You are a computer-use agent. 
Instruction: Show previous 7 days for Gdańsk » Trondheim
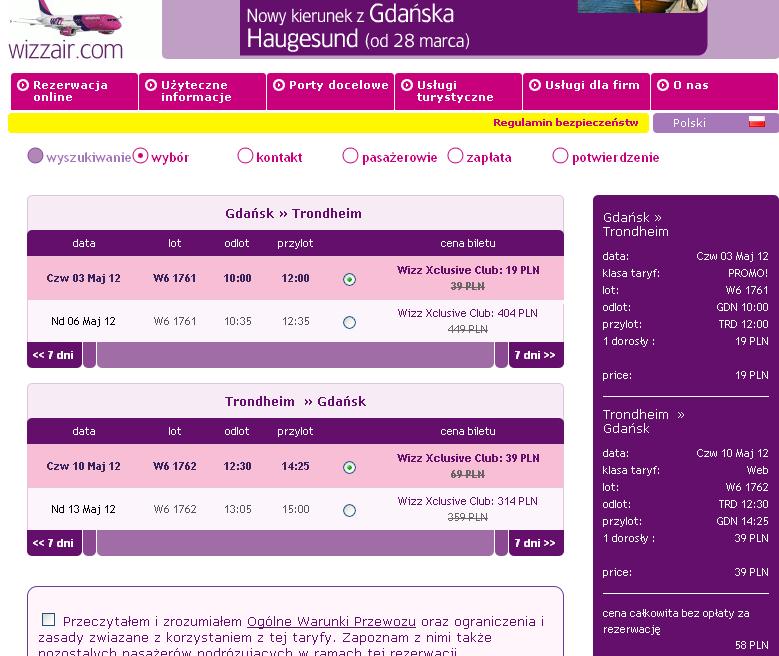click(x=54, y=355)
